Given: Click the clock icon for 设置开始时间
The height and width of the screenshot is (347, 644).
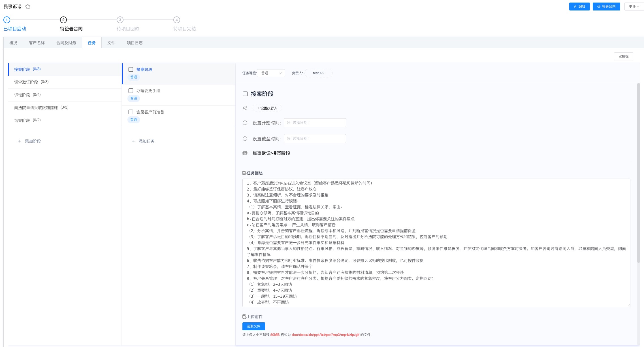Looking at the screenshot, I should pyautogui.click(x=245, y=123).
